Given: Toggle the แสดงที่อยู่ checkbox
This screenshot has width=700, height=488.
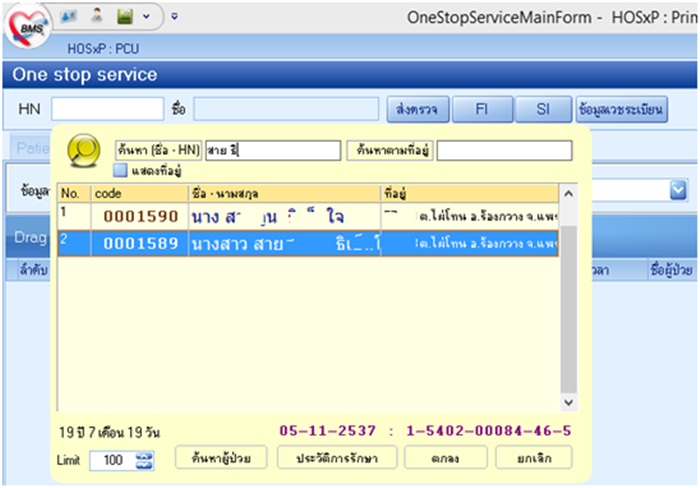Looking at the screenshot, I should (x=120, y=171).
